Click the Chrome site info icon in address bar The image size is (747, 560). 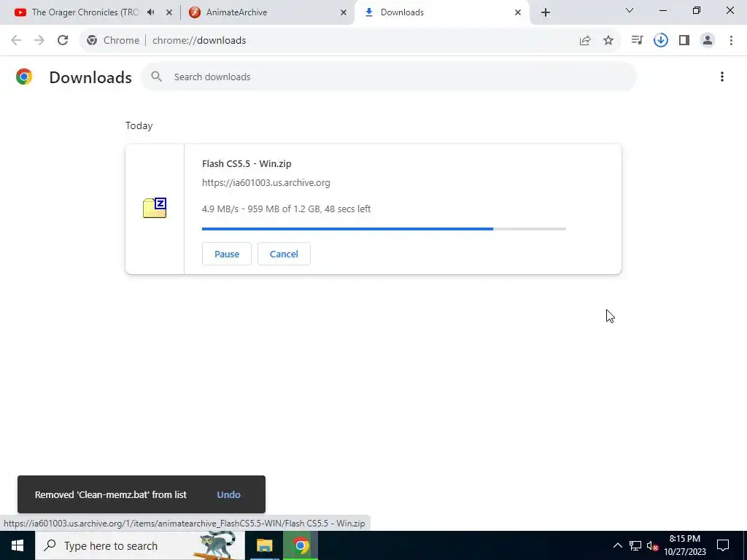click(92, 41)
